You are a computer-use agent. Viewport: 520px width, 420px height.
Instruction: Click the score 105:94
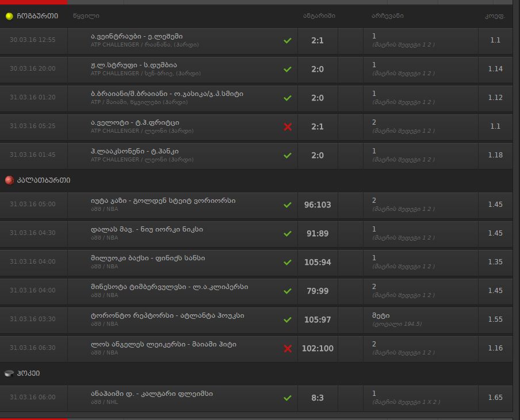click(x=318, y=263)
